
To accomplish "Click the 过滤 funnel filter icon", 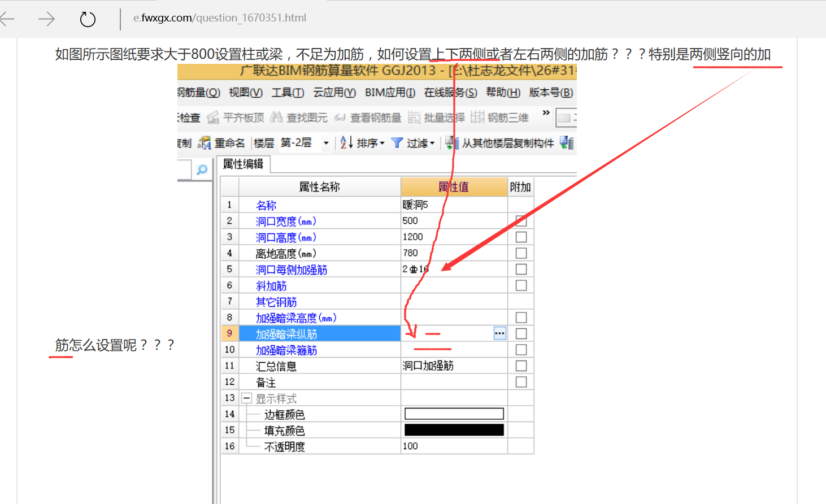I will tap(397, 143).
